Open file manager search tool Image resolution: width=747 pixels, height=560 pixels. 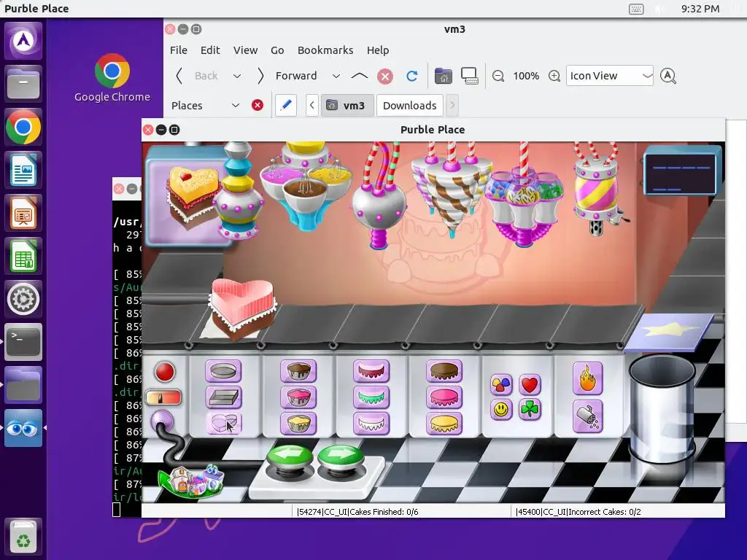pos(668,76)
